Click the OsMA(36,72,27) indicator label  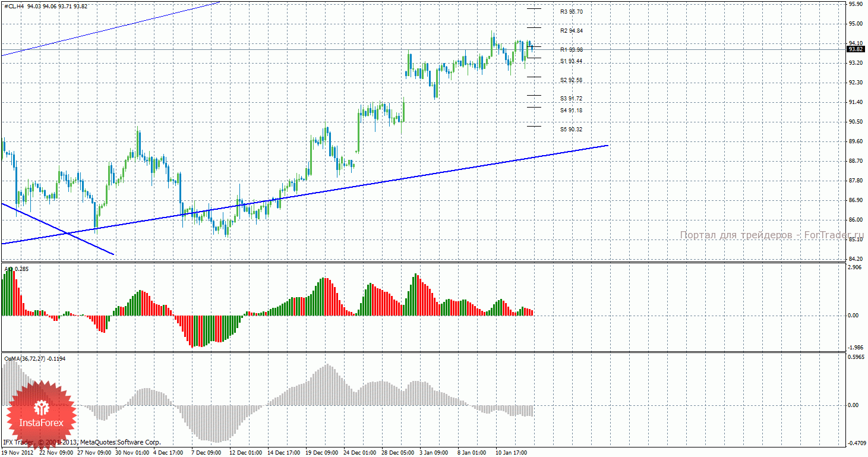(34, 359)
